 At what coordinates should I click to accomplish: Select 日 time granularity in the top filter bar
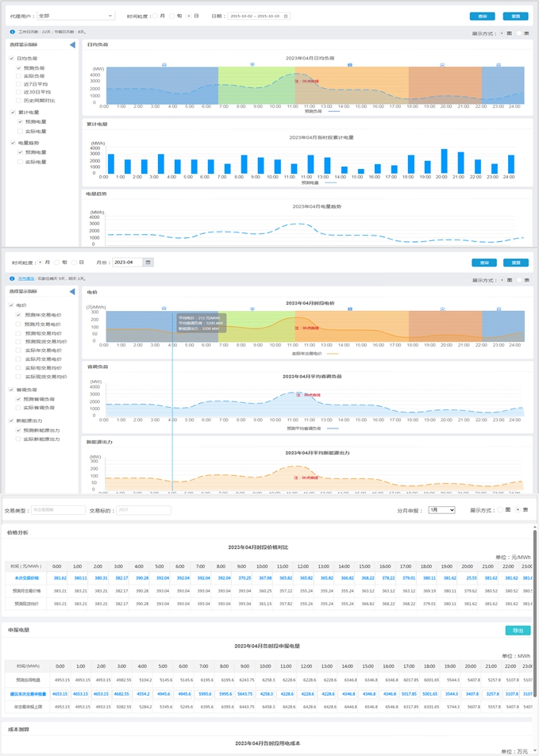(188, 16)
